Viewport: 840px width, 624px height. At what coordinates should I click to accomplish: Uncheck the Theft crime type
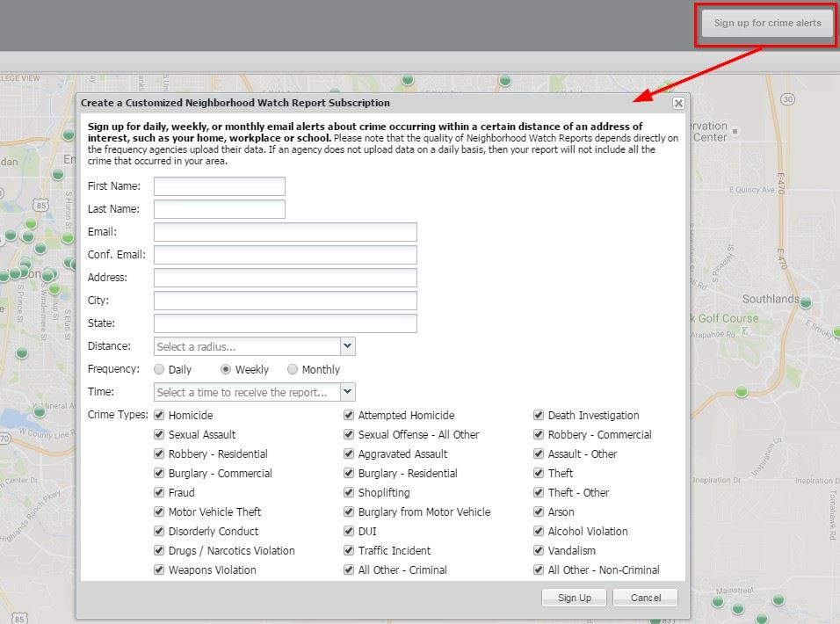(x=538, y=473)
